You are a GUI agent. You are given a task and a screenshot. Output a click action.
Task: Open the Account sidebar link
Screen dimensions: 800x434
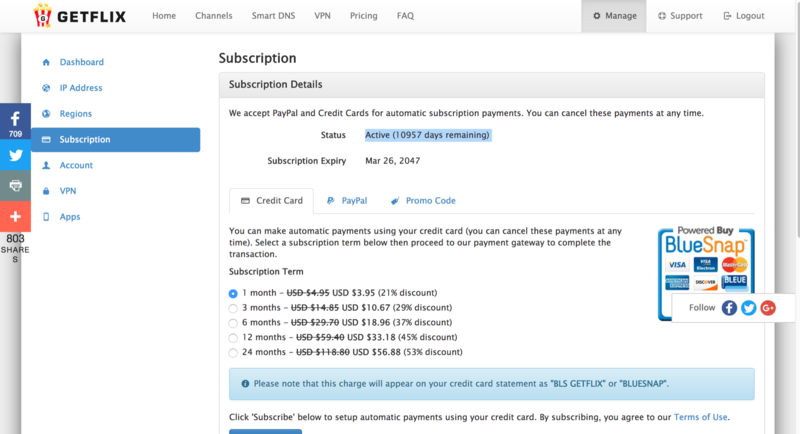[76, 165]
